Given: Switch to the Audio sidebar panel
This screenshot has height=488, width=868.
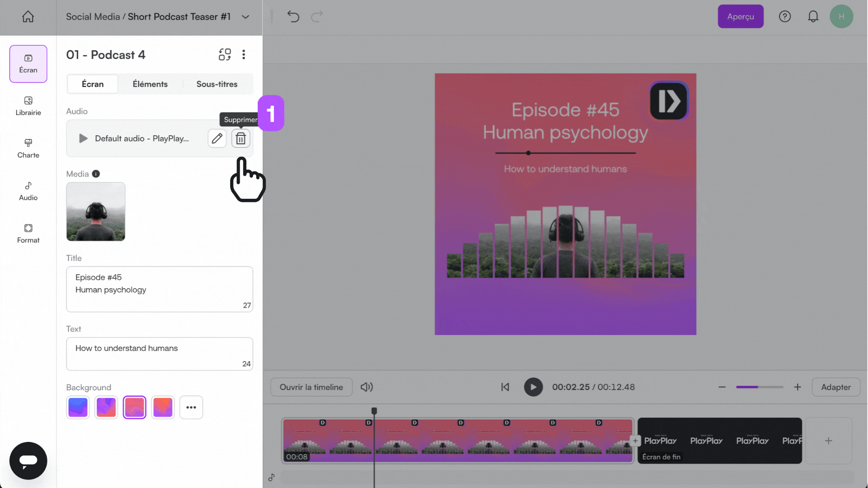Looking at the screenshot, I should point(28,191).
